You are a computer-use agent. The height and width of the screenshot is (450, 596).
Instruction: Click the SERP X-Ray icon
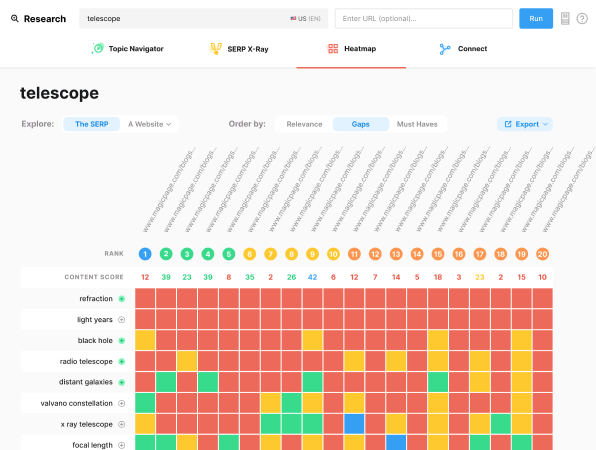(216, 49)
